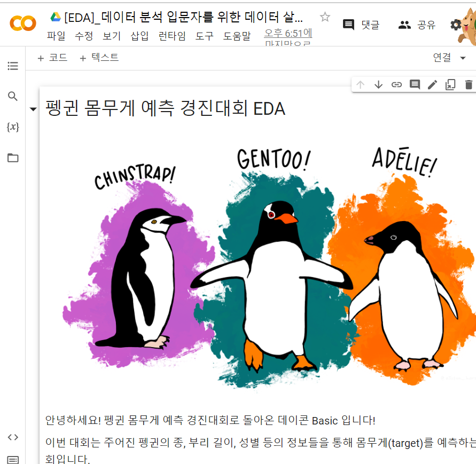Add a text cell with + 텍스트

tap(99, 58)
